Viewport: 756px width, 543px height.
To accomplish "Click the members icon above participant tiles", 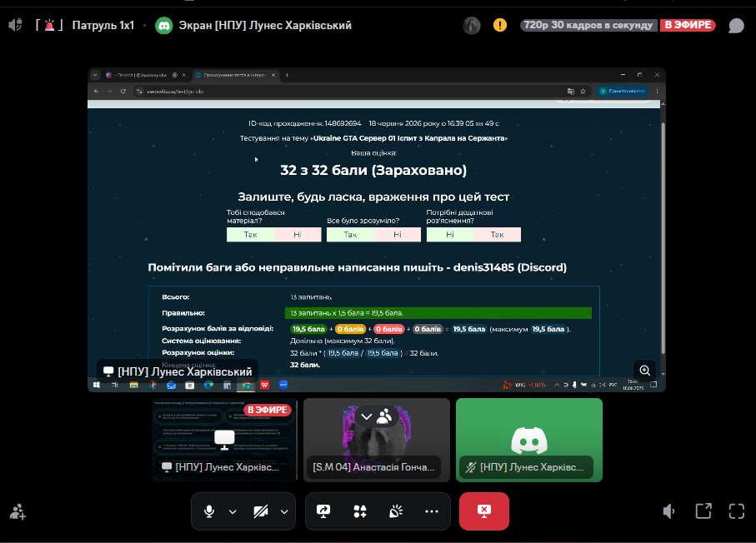I will (x=385, y=416).
